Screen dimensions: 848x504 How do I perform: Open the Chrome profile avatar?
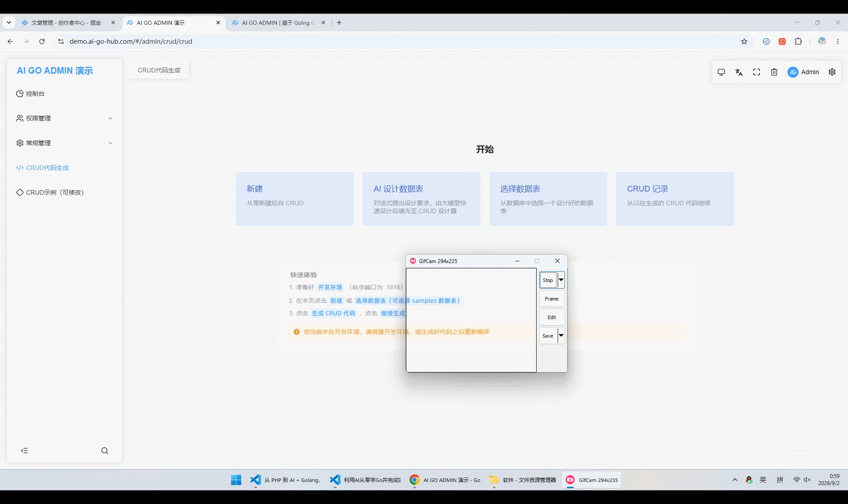click(822, 41)
